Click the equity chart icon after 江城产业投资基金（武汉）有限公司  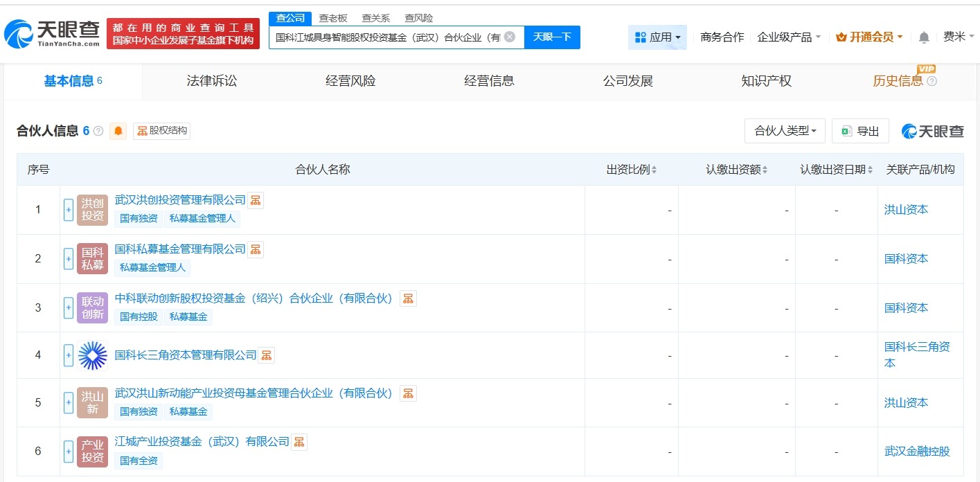[298, 441]
